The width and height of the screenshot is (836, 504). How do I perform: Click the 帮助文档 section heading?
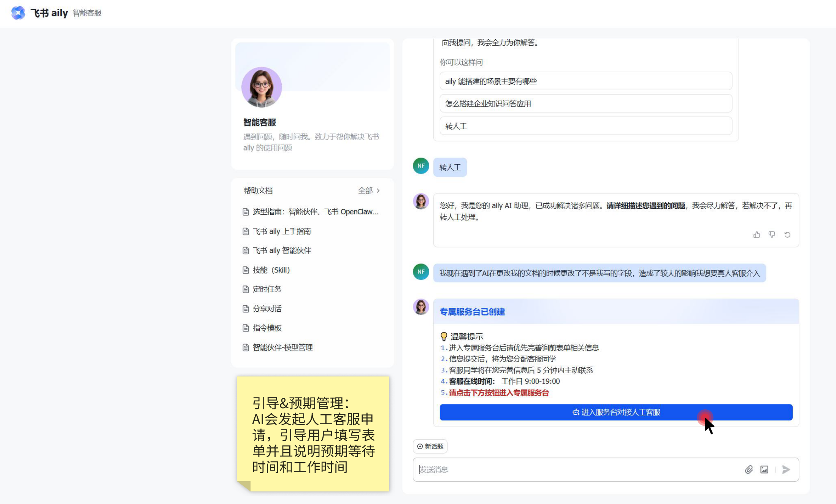click(258, 190)
